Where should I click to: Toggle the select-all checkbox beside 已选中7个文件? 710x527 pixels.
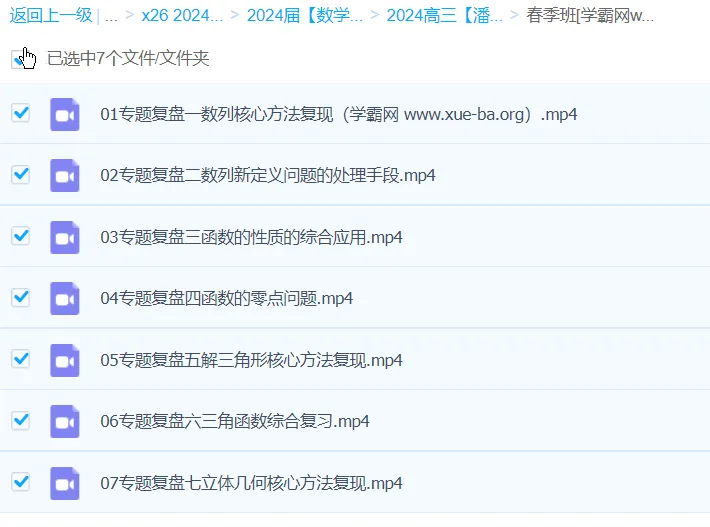pos(20,59)
